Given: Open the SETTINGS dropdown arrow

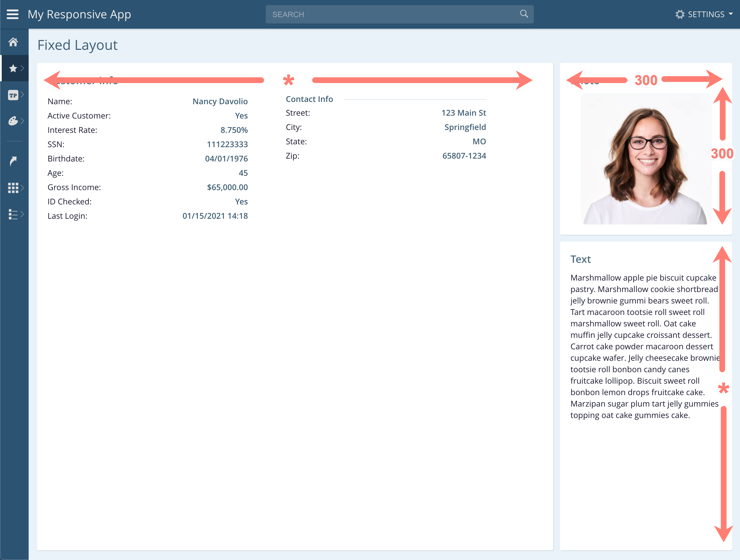Looking at the screenshot, I should coord(731,14).
